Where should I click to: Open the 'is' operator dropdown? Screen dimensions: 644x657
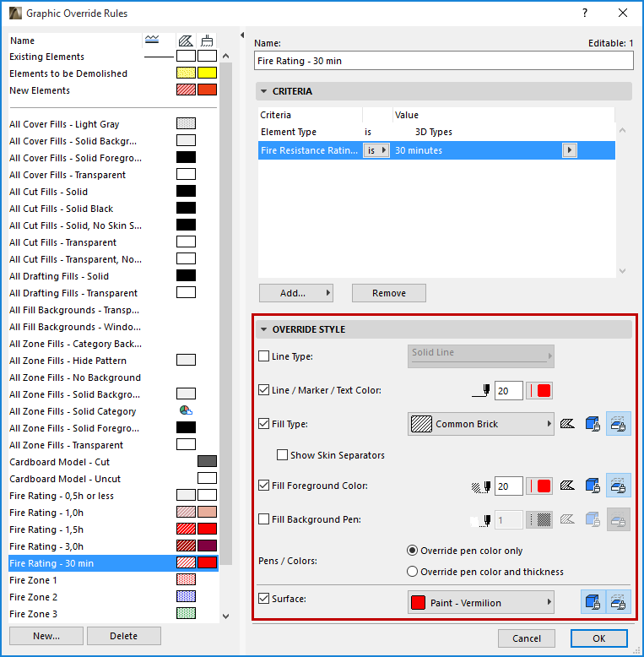coord(376,150)
